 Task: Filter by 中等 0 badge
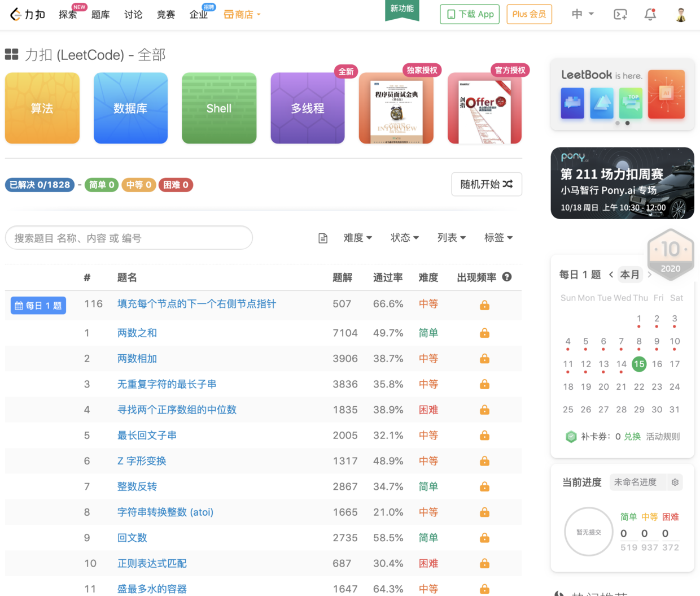point(139,185)
